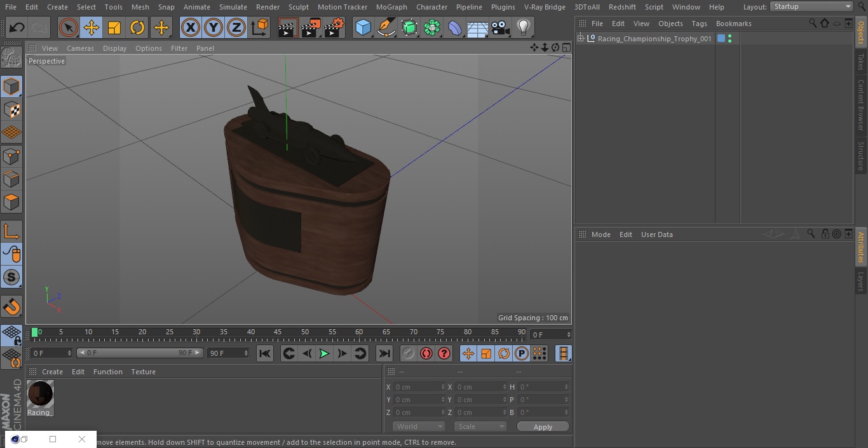Open the Light object icon
Image resolution: width=868 pixels, height=448 pixels.
coord(523,28)
